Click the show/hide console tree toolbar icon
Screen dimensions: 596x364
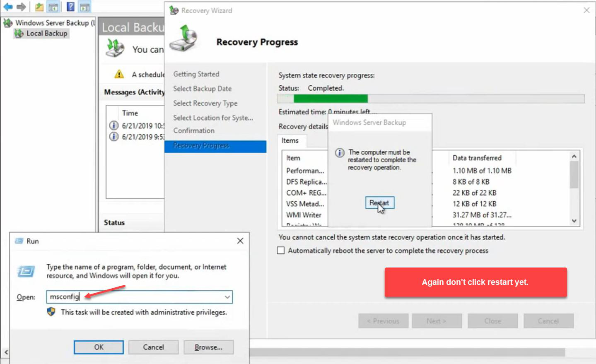coord(53,7)
